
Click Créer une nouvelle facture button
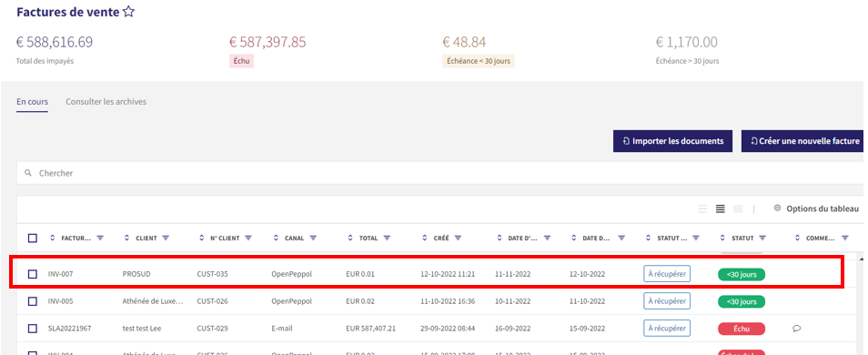(x=802, y=141)
